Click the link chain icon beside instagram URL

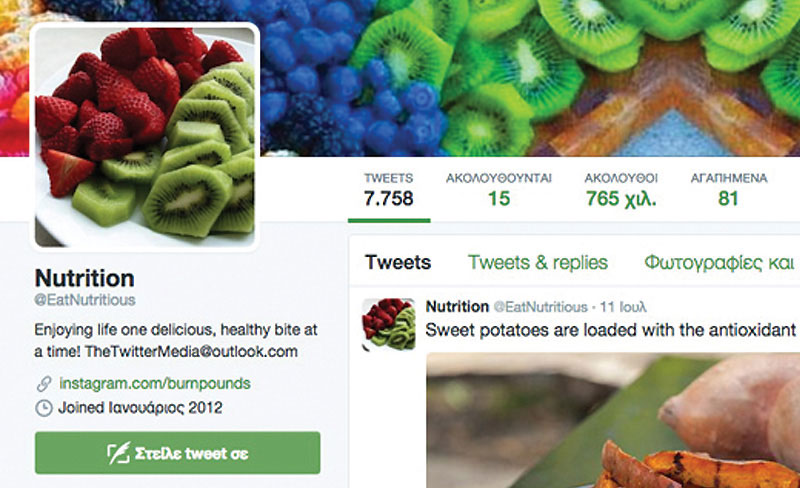44,384
